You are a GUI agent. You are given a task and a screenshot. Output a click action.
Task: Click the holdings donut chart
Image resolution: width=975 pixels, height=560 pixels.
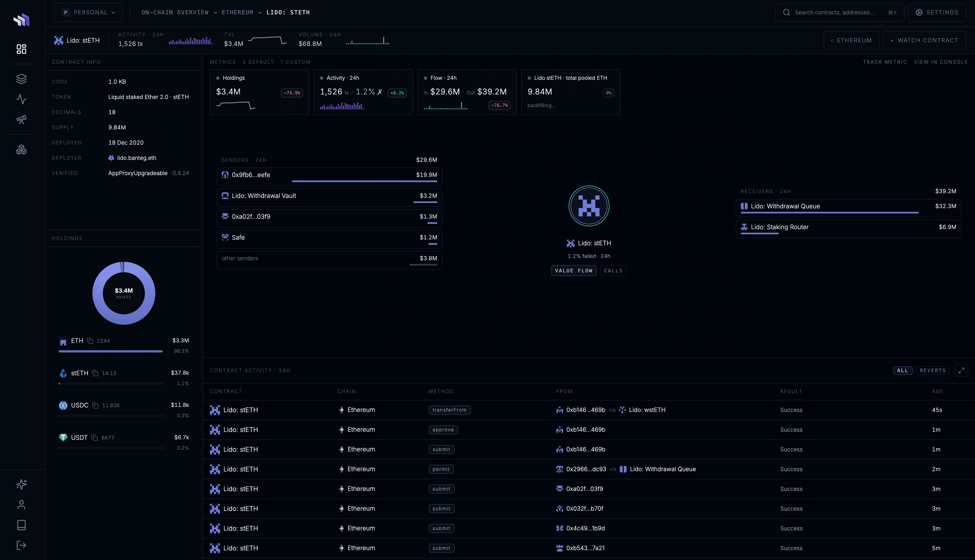(x=124, y=293)
